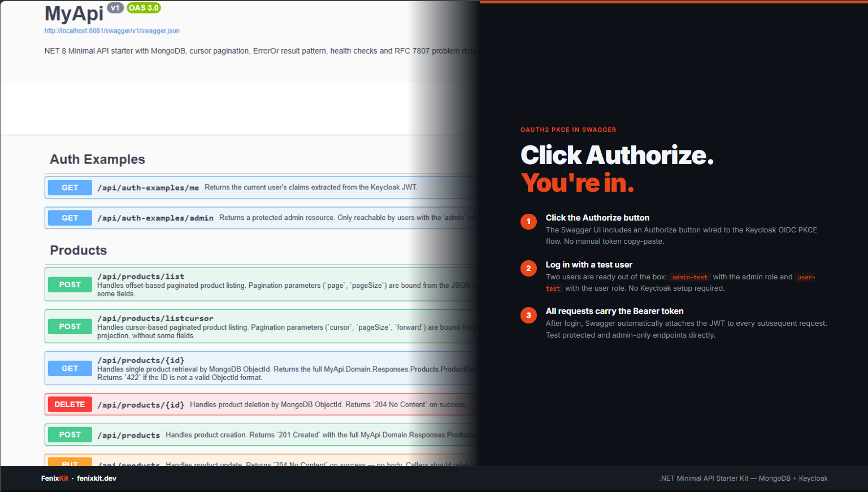Collapse the Products section header
The width and height of the screenshot is (868, 492).
(x=79, y=251)
